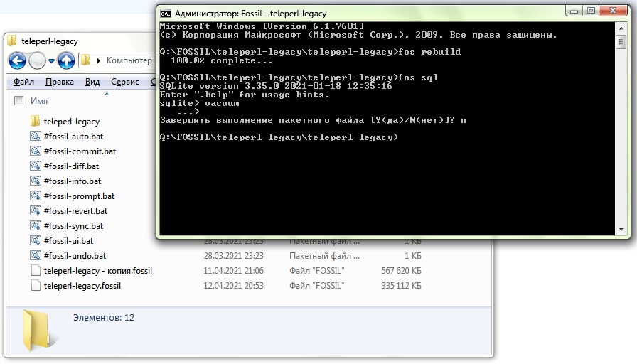Open the Файл menu
This screenshot has height=364, width=637.
point(23,82)
